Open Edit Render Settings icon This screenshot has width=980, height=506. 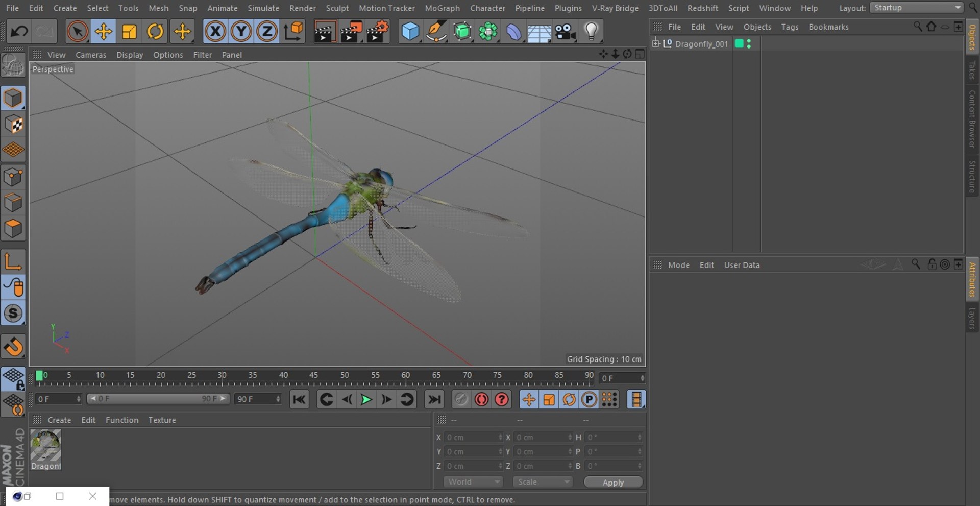coord(378,32)
